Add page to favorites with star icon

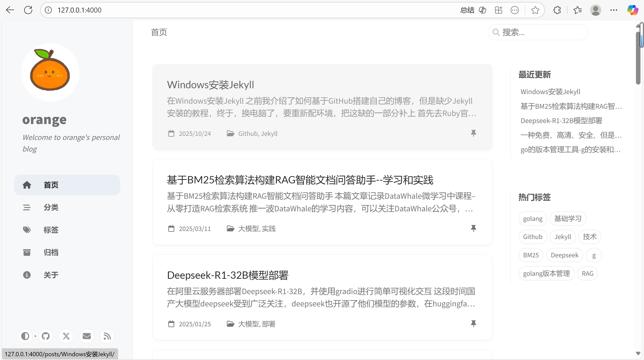(535, 10)
